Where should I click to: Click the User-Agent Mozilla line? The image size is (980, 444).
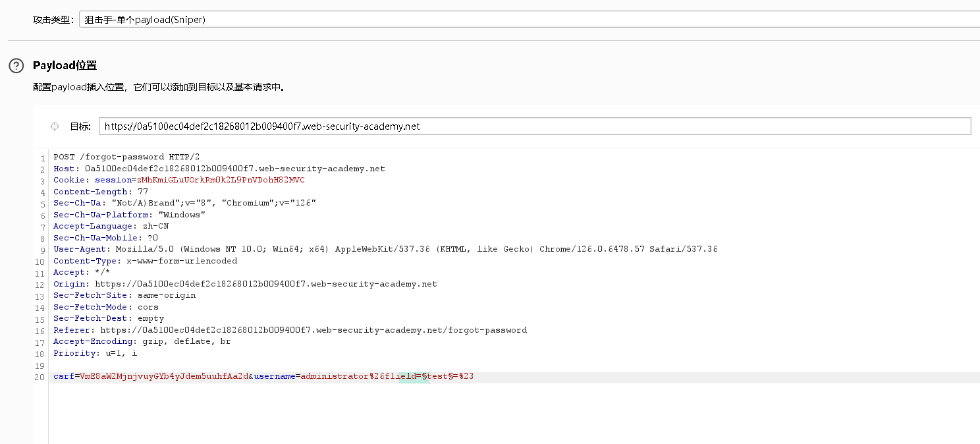tap(385, 249)
